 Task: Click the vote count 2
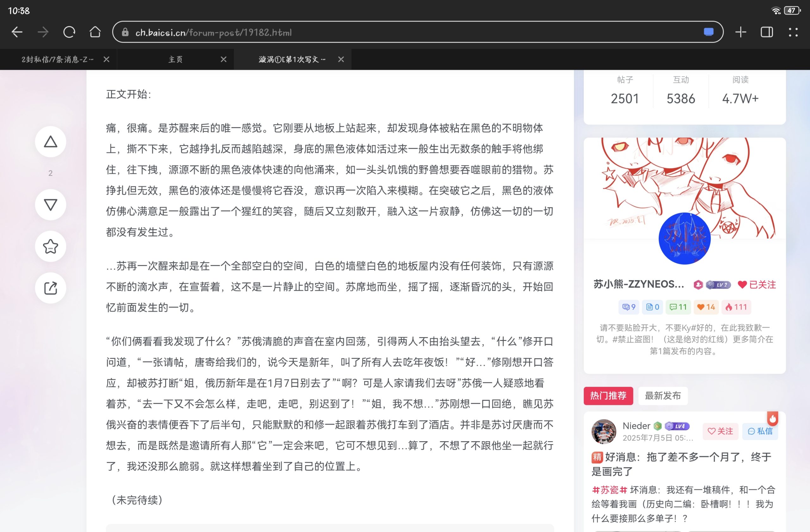click(x=50, y=173)
